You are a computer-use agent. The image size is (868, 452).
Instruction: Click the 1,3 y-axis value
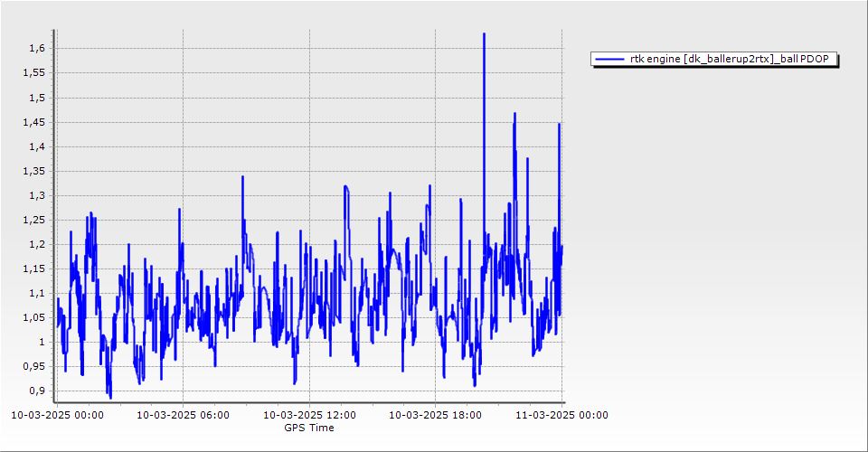pyautogui.click(x=37, y=195)
